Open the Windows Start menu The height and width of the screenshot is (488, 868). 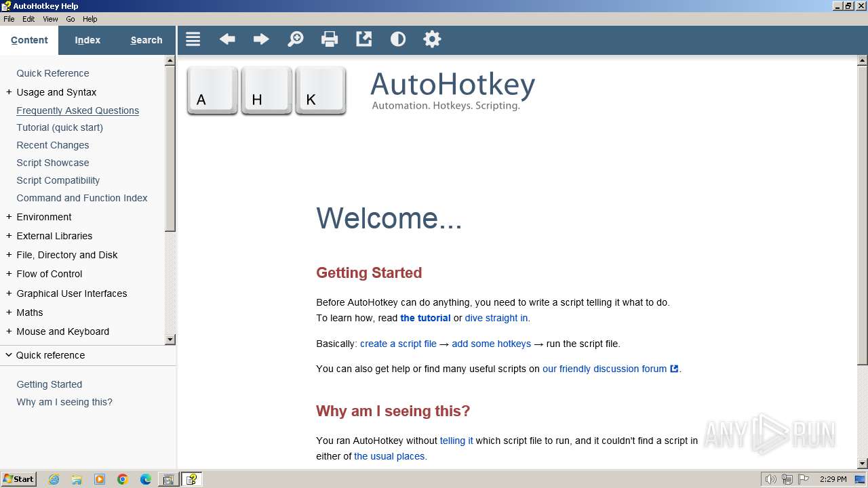coord(18,479)
